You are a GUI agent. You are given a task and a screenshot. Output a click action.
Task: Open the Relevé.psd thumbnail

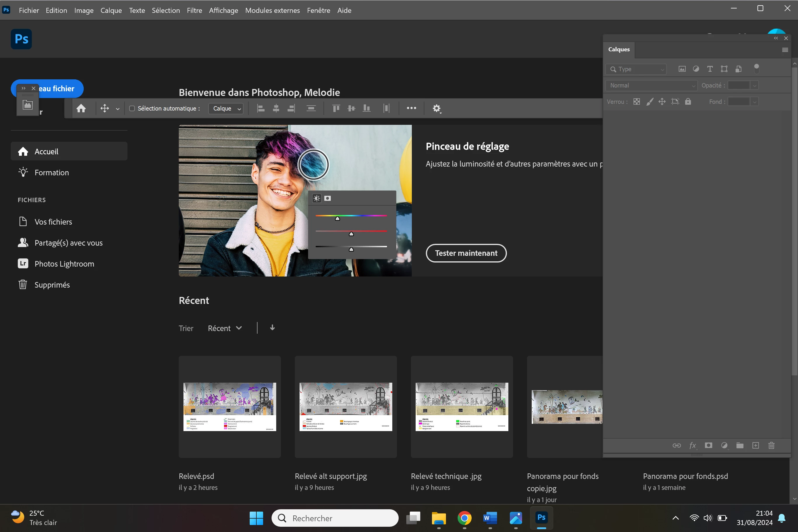pyautogui.click(x=230, y=407)
